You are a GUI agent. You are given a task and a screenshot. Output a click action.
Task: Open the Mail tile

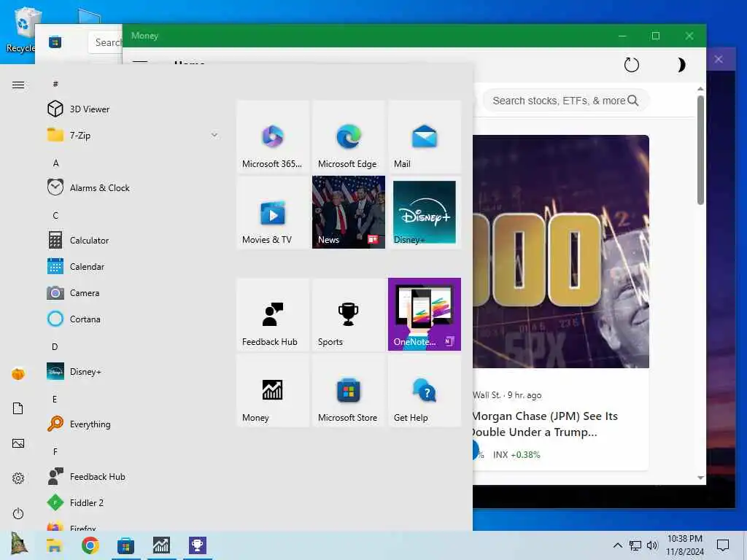[424, 136]
